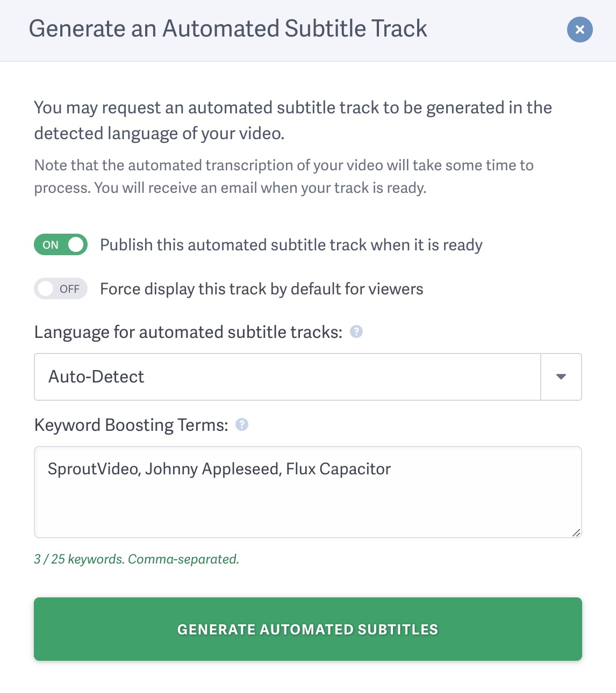
Task: Select the Language for automated subtitle tracks label
Action: coord(189,331)
